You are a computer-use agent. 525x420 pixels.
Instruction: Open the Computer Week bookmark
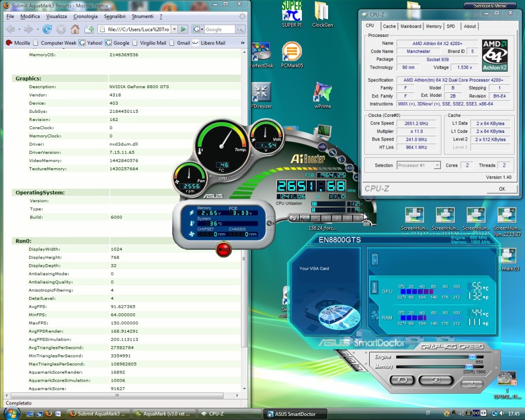coord(54,43)
